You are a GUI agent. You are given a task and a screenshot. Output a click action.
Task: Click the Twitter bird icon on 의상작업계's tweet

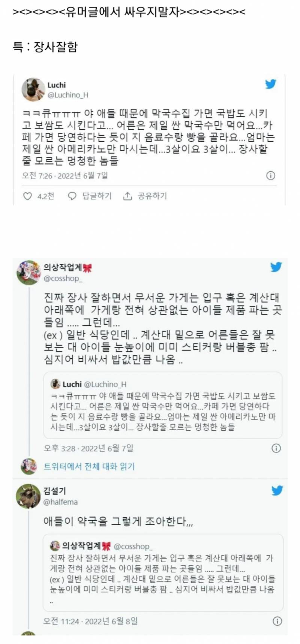click(x=276, y=267)
